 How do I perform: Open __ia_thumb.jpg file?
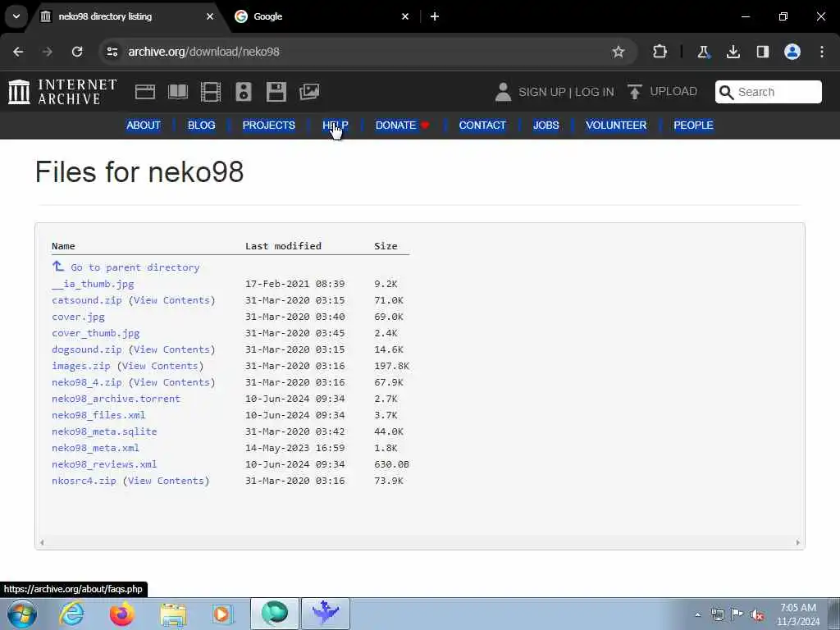[x=93, y=284]
